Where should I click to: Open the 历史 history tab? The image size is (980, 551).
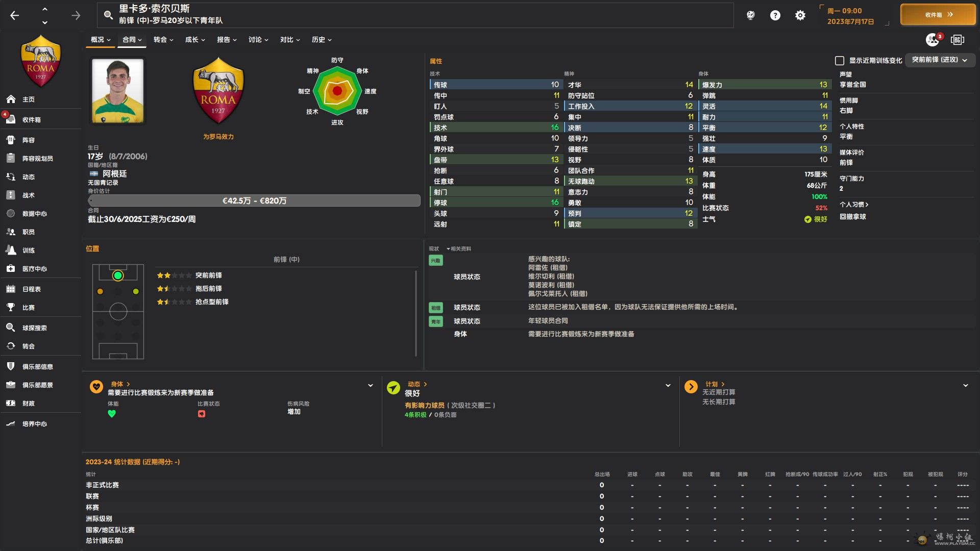322,40
